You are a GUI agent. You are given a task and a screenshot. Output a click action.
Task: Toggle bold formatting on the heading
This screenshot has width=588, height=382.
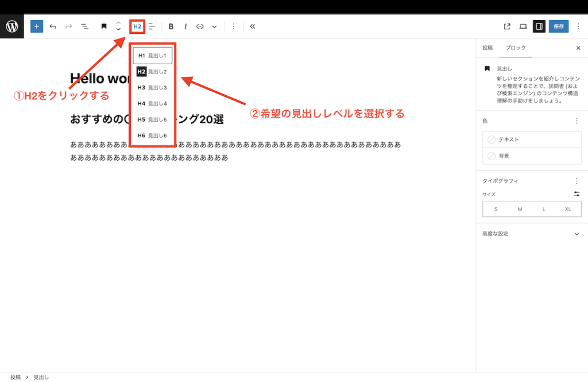[x=171, y=26]
